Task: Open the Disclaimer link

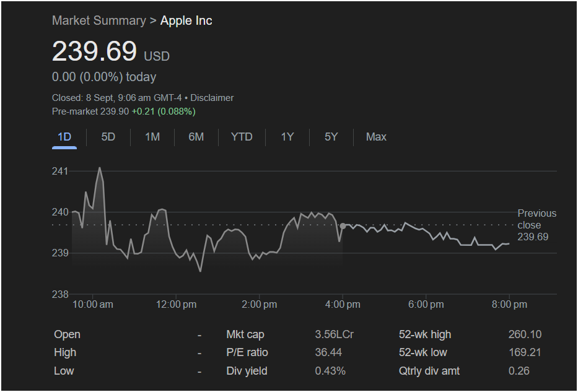Action: pos(212,98)
